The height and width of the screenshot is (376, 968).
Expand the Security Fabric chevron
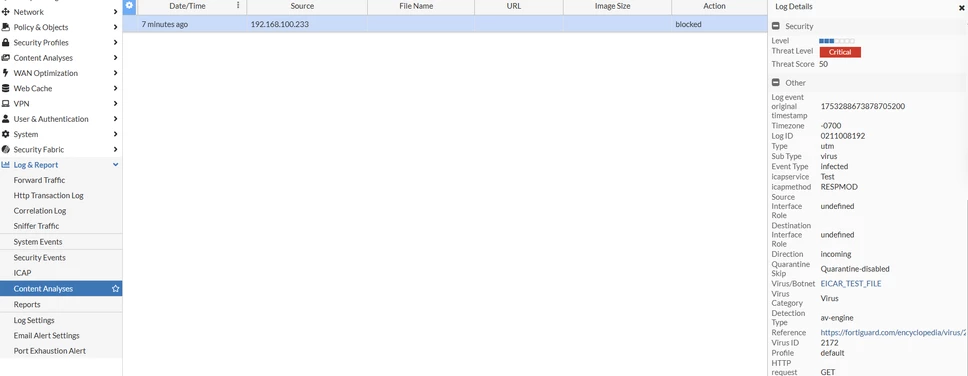115,149
